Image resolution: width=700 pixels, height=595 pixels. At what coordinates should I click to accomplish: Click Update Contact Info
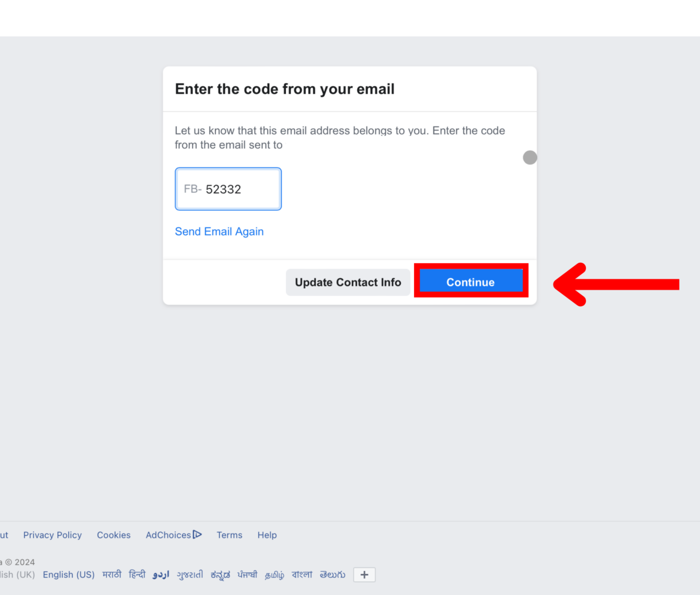(348, 282)
